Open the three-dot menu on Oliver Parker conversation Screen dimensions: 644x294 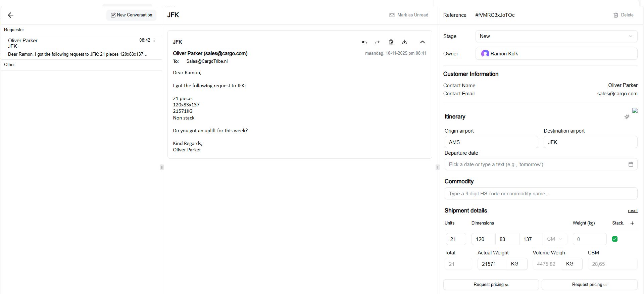tap(154, 40)
